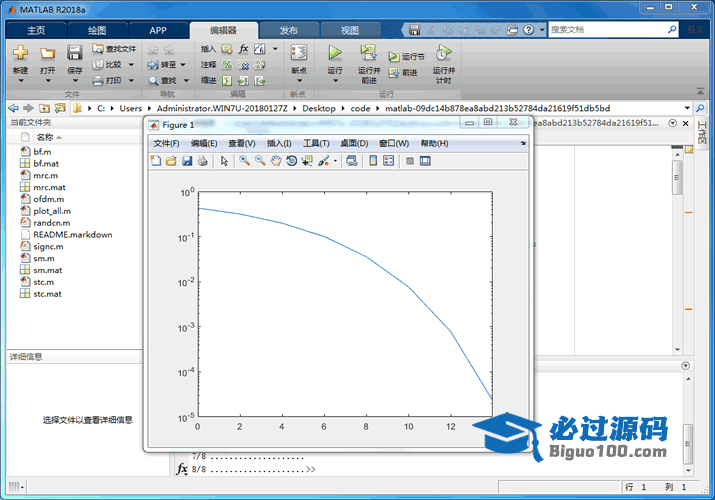Click the Run and Advance (运行并前进) icon
The image size is (715, 500).
click(x=368, y=53)
